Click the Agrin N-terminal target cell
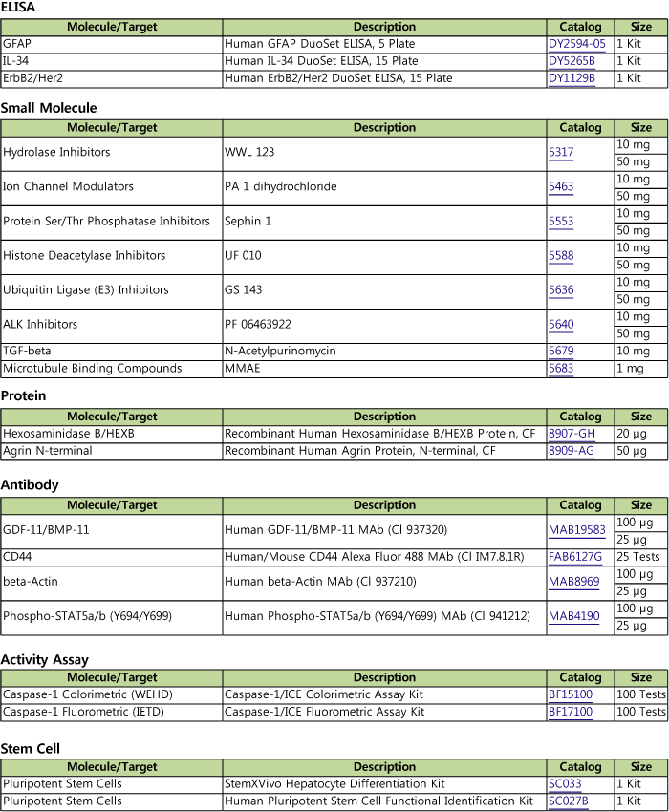Image resolution: width=669 pixels, height=812 pixels. point(112,451)
